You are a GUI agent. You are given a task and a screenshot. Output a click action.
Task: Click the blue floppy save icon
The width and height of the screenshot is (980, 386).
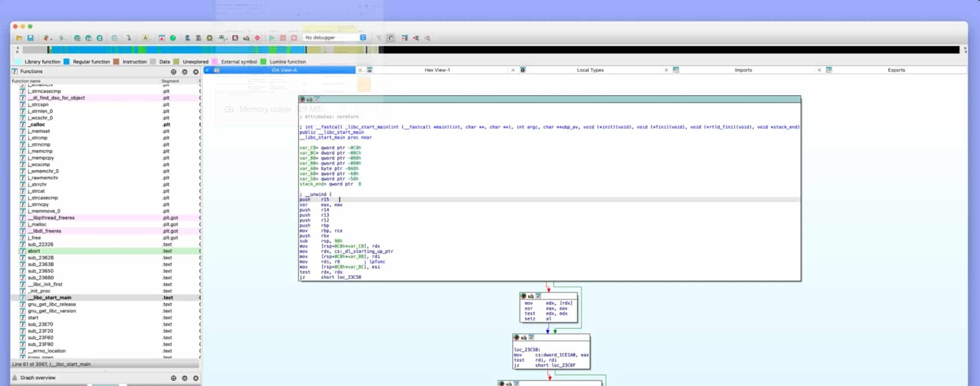click(31, 38)
